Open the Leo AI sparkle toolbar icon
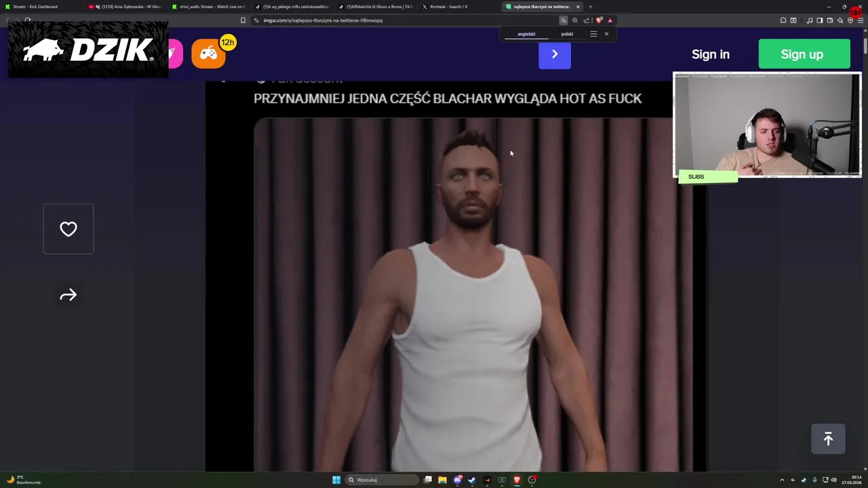The image size is (868, 488). click(x=840, y=20)
